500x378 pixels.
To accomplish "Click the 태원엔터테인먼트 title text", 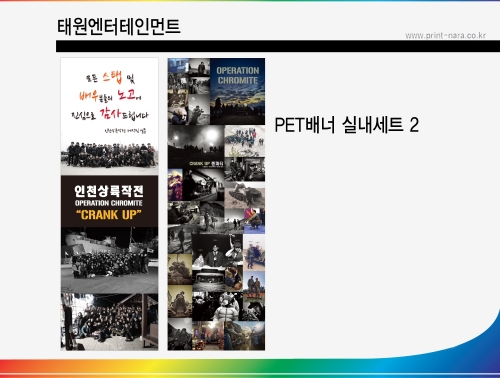I will 119,27.
